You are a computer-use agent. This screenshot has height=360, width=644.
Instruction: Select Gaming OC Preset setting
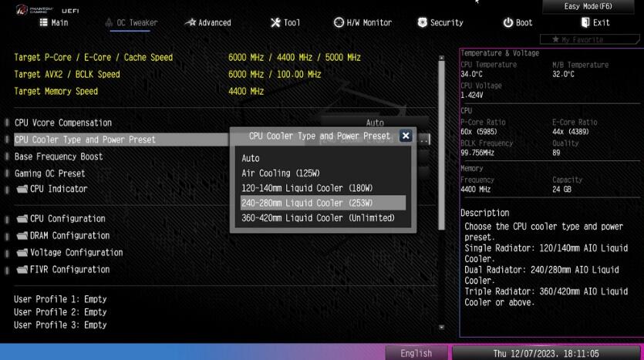click(49, 173)
